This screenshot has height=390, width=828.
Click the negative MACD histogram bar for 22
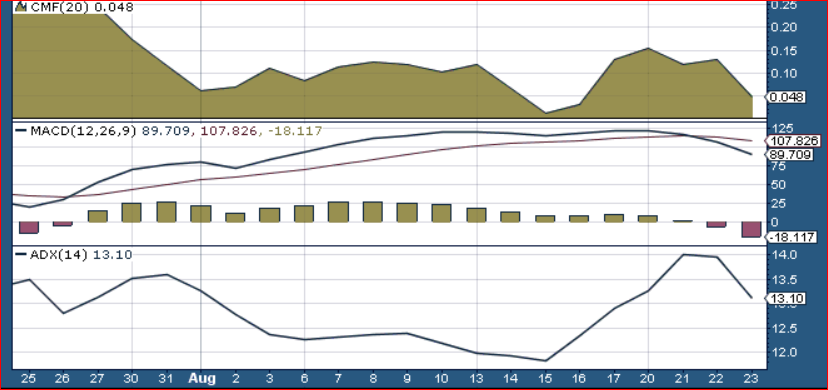717,224
